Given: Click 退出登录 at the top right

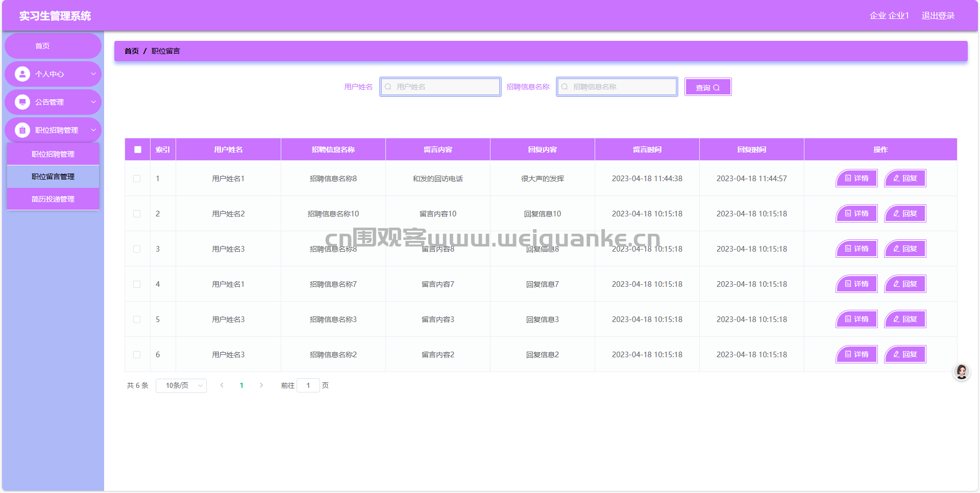Looking at the screenshot, I should coord(938,15).
